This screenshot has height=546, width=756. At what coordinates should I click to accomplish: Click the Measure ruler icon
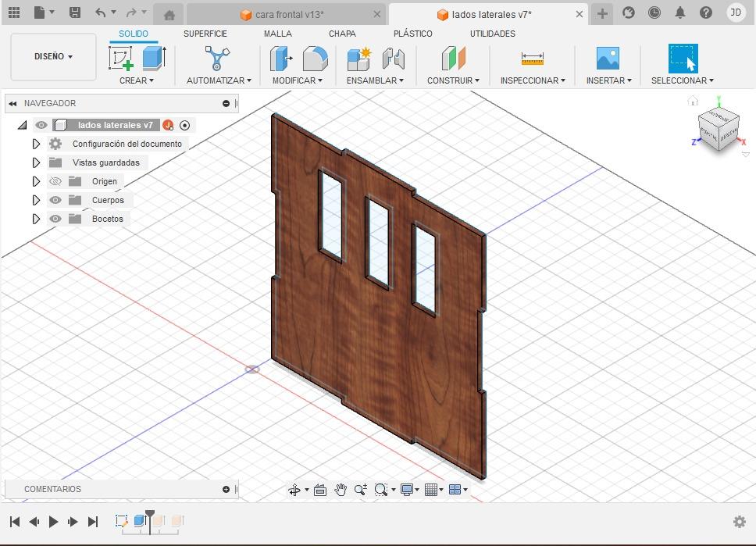pos(532,59)
